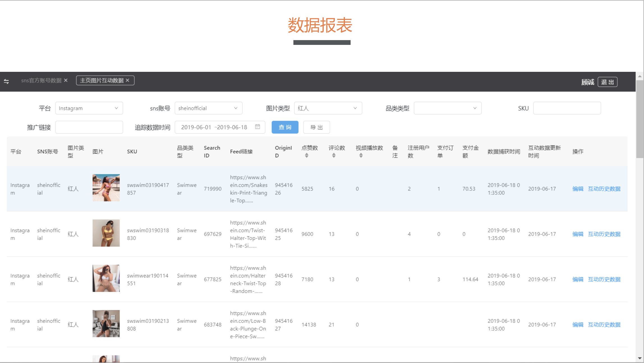The width and height of the screenshot is (644, 363).
Task: Close the 主页图片互动数据 tab
Action: coord(128,80)
